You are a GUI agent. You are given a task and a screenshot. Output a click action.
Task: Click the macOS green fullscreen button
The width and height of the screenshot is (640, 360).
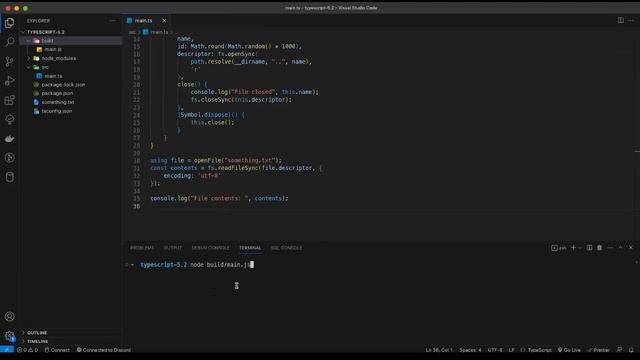point(25,8)
